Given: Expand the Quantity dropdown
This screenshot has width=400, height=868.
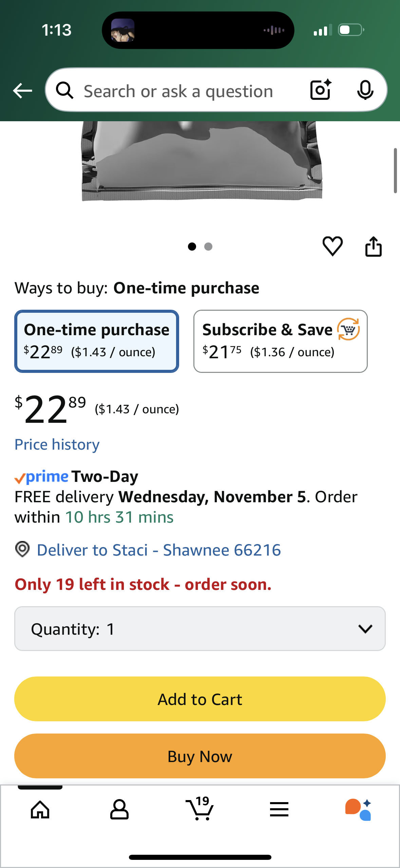Looking at the screenshot, I should point(200,629).
